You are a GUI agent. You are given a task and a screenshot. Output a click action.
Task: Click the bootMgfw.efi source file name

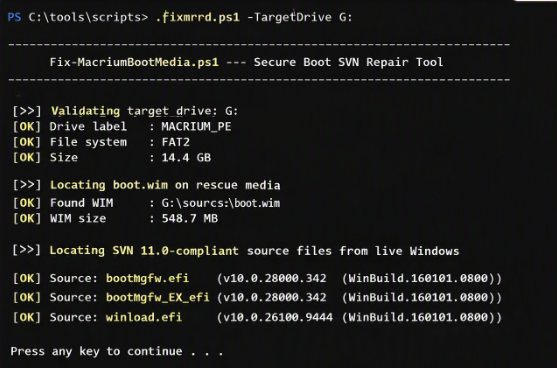click(x=147, y=278)
